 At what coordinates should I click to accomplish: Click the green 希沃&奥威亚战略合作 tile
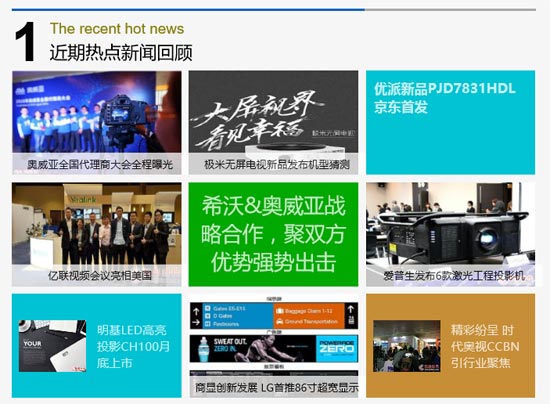[x=274, y=234]
